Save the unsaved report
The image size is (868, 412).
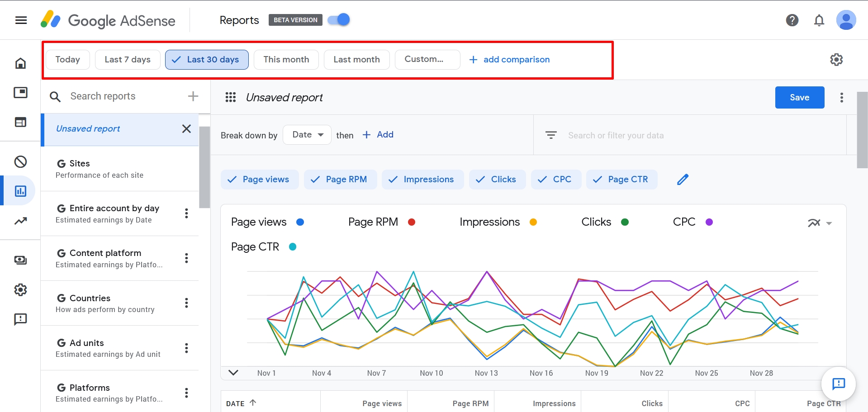pos(800,97)
